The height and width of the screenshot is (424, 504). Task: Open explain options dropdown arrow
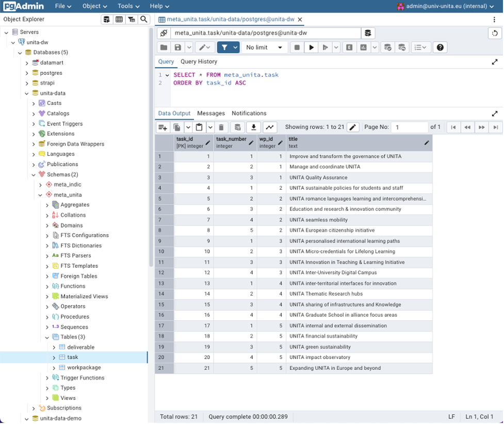tap(375, 47)
